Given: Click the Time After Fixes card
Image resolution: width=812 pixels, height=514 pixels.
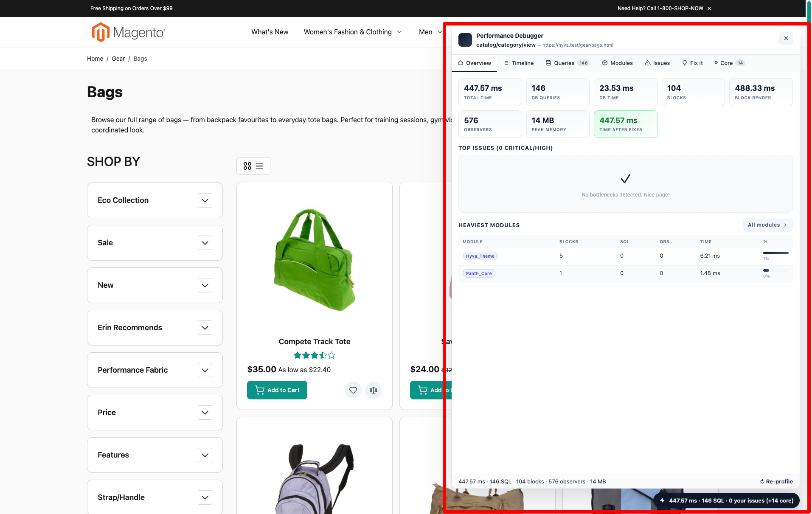Looking at the screenshot, I should click(626, 124).
